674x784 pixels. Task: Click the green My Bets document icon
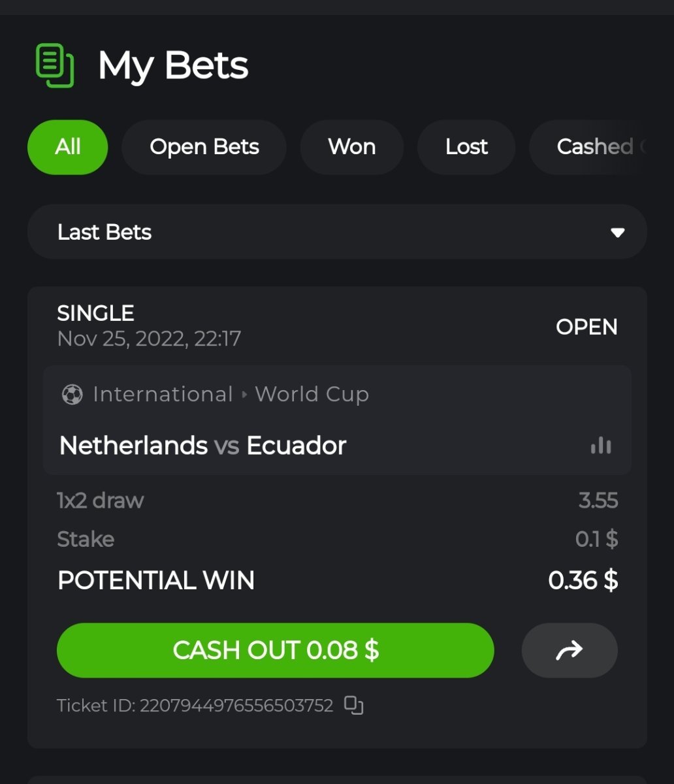coord(55,65)
